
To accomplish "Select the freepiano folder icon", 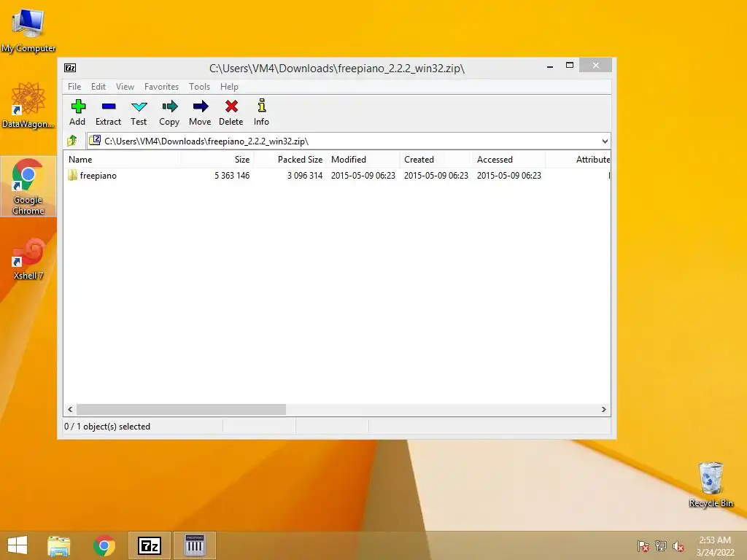I will click(x=72, y=175).
